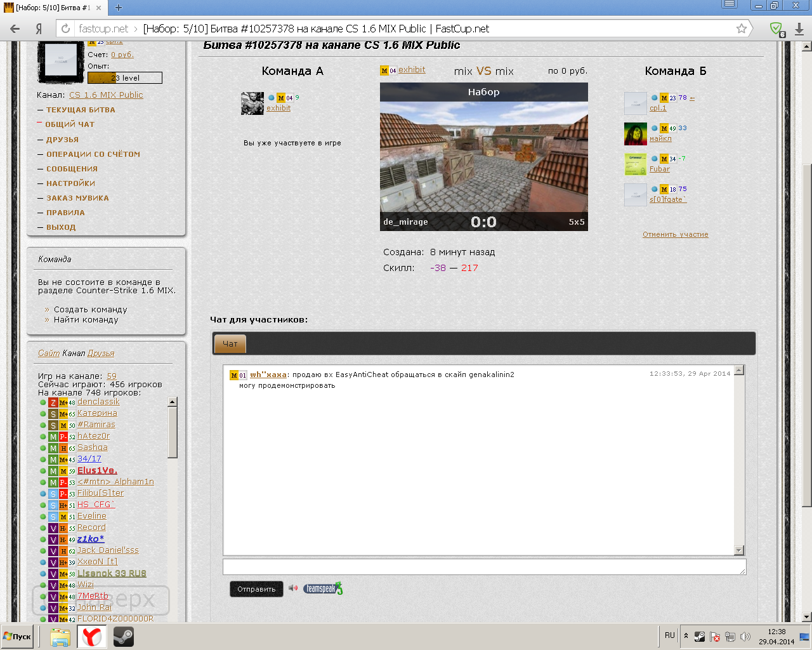
Task: Open the green shield protection icon
Action: tap(776, 29)
